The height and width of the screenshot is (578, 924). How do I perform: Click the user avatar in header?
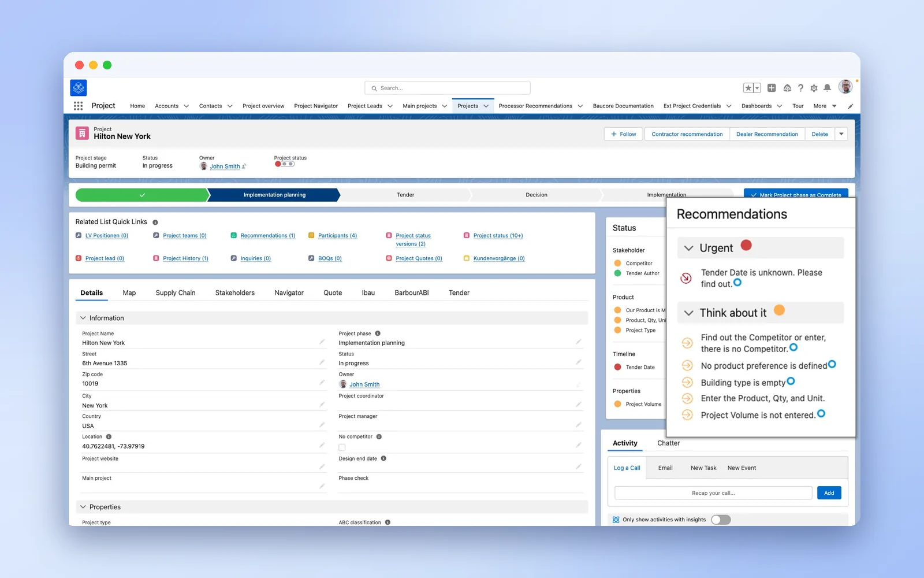click(x=845, y=87)
